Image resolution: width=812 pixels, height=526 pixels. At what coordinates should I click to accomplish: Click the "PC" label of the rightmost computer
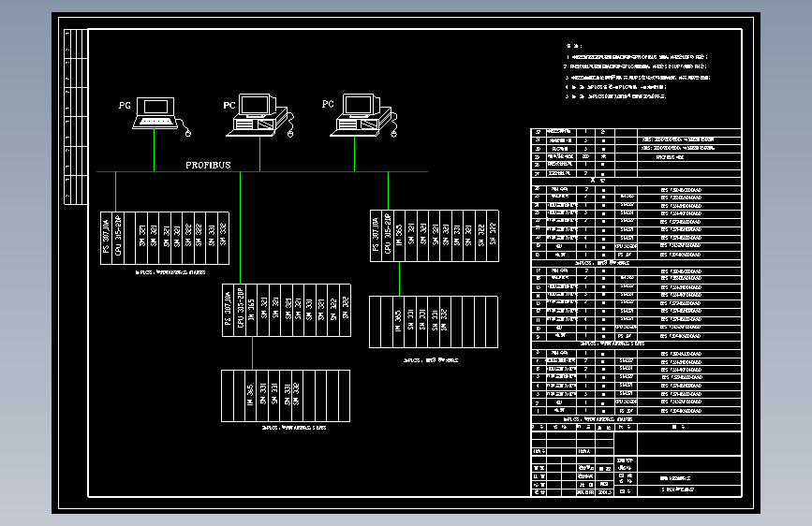[328, 104]
